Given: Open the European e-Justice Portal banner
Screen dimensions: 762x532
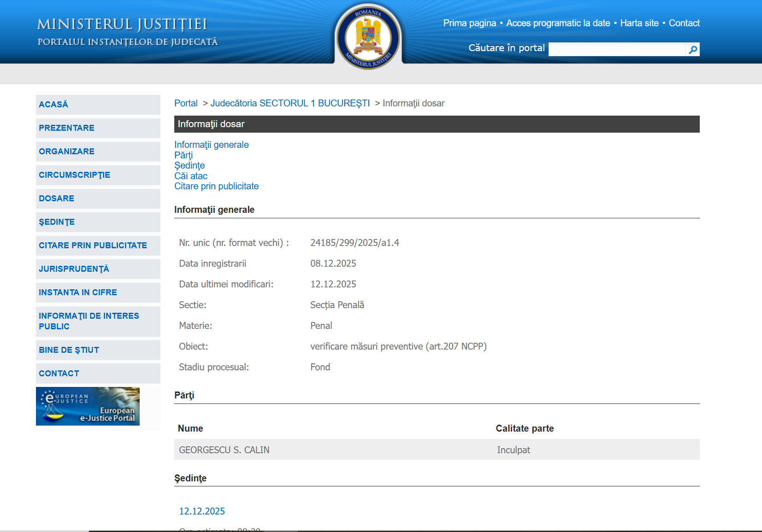Looking at the screenshot, I should click(88, 406).
